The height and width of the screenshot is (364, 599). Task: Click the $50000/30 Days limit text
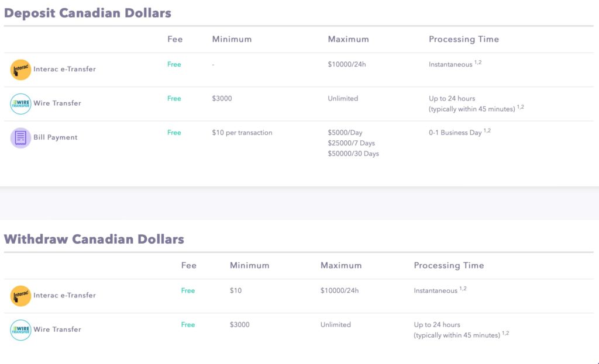click(353, 154)
